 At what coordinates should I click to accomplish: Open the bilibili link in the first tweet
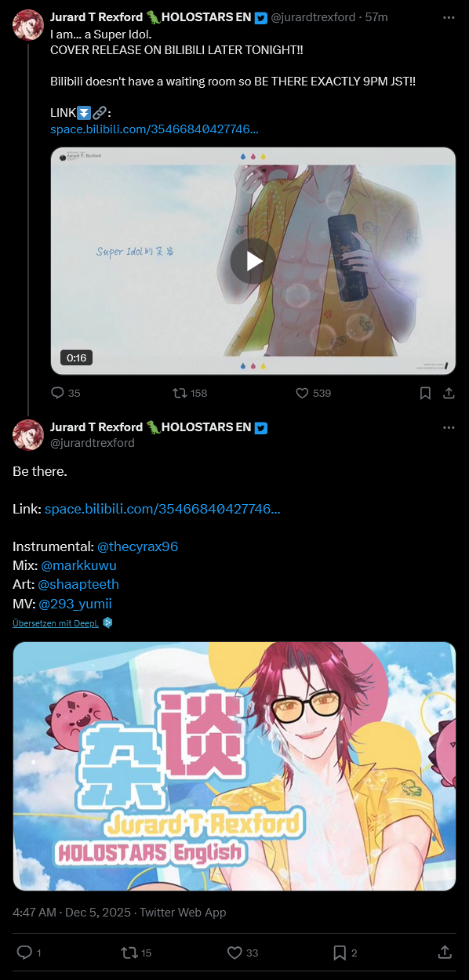coord(155,129)
